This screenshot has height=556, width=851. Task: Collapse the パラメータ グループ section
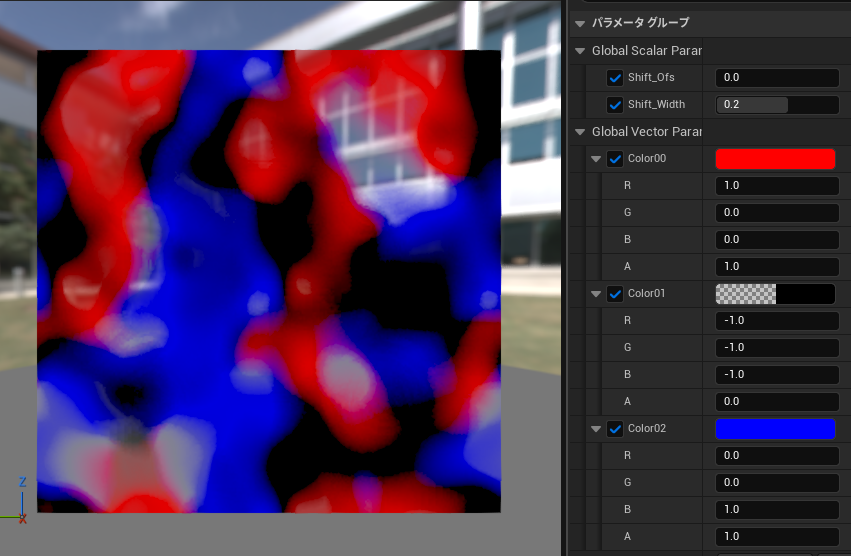581,23
